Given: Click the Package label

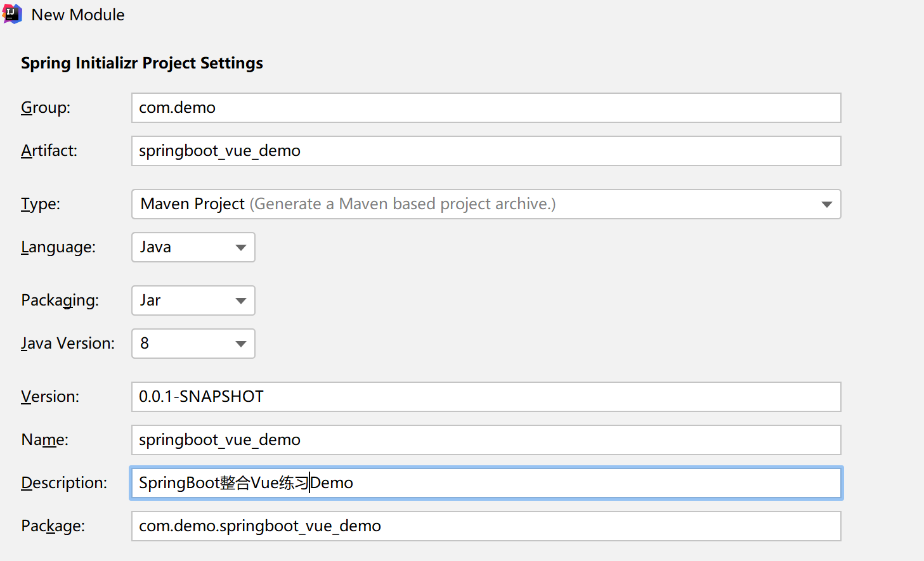Looking at the screenshot, I should click(x=53, y=526).
